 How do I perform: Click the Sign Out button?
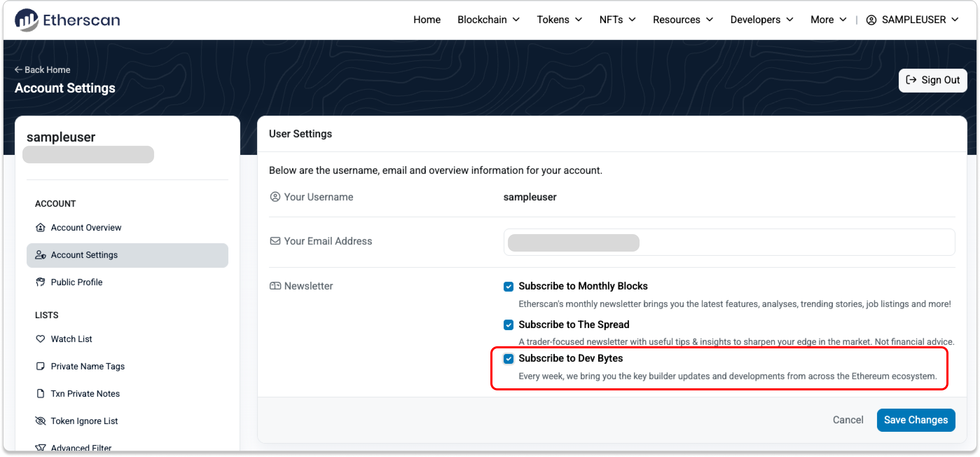point(932,80)
